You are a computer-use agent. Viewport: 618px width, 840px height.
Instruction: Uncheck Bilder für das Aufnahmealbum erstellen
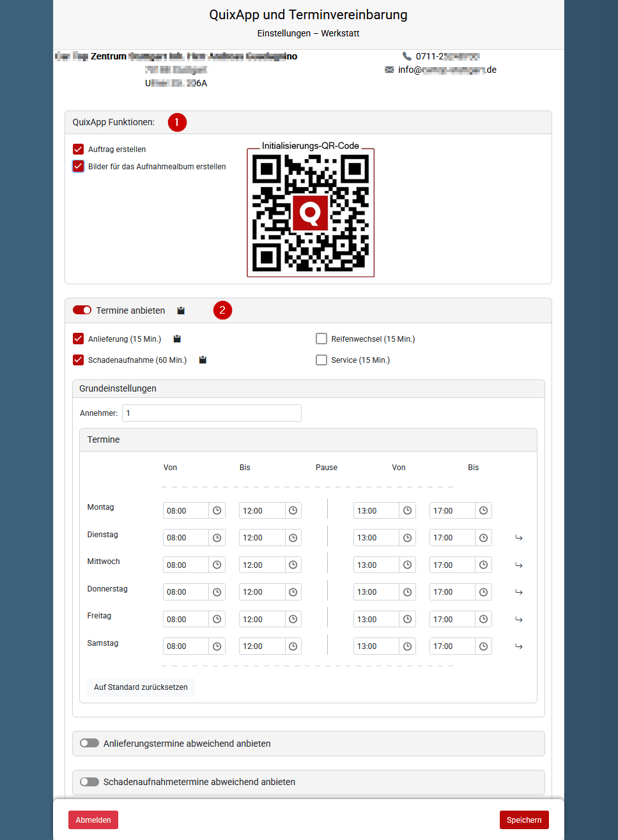(x=79, y=166)
